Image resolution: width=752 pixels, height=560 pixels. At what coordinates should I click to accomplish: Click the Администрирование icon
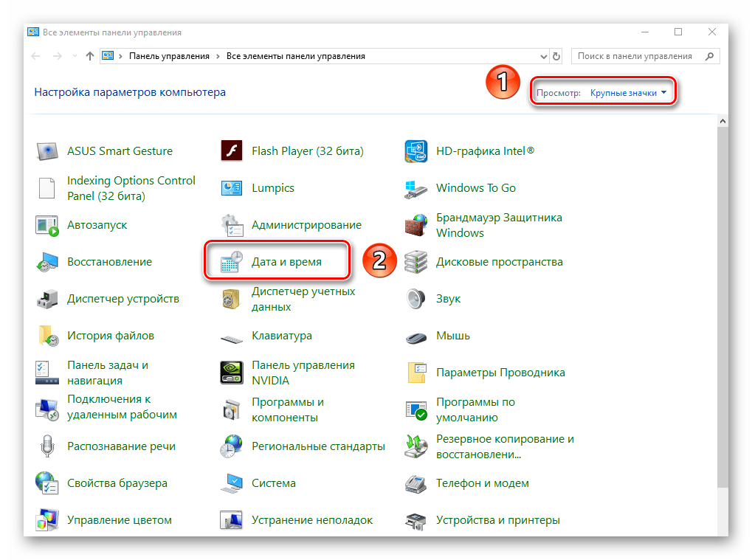coord(232,225)
